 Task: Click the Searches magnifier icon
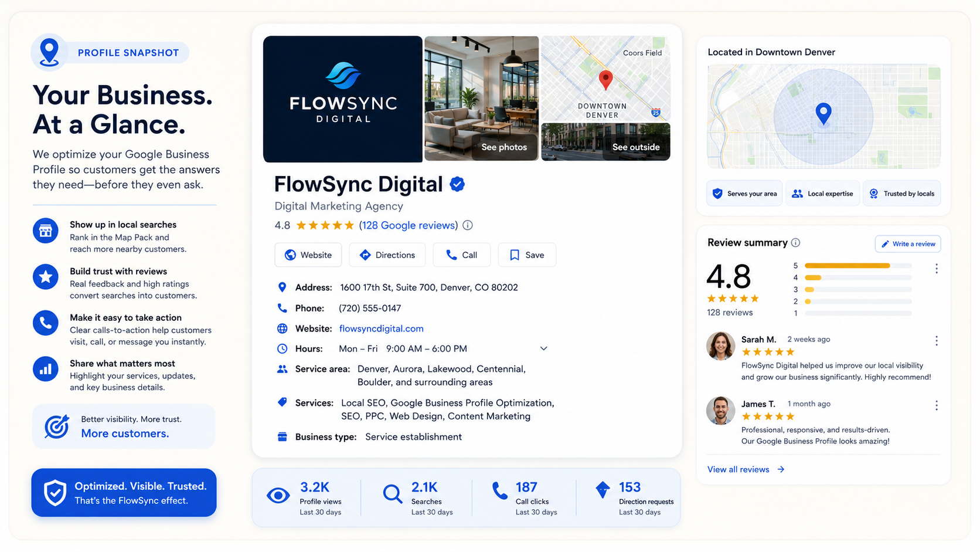click(392, 494)
